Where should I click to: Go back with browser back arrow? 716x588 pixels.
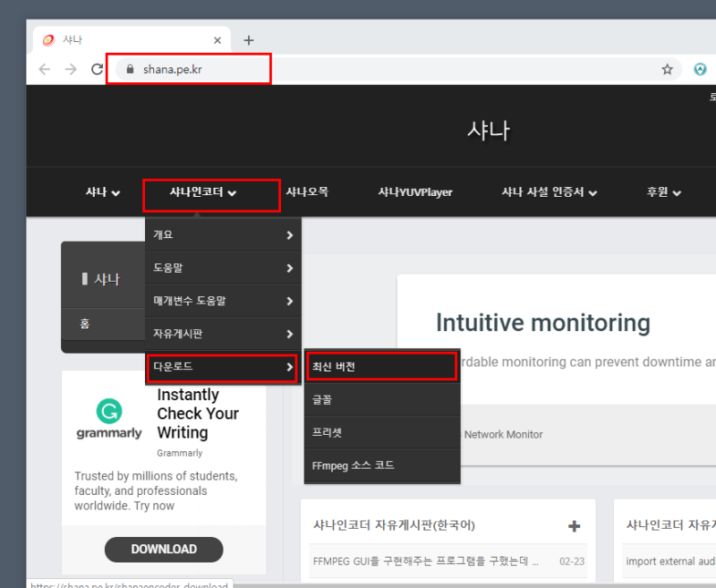coord(44,70)
